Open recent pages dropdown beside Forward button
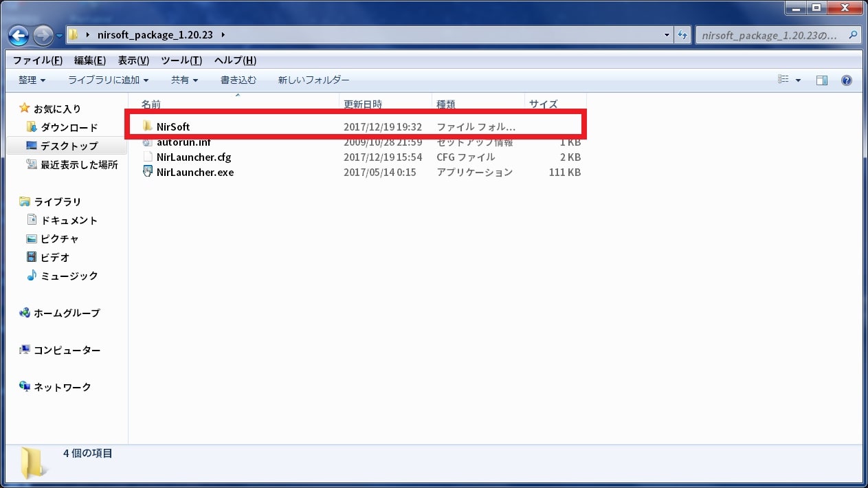Screen dimensions: 868x488 coord(59,36)
